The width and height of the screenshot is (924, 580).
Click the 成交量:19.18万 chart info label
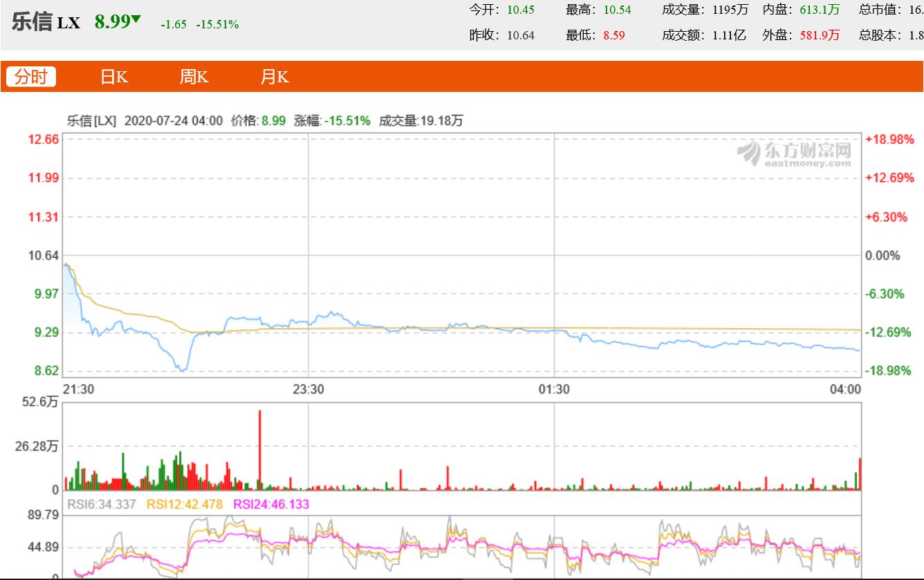click(x=420, y=121)
